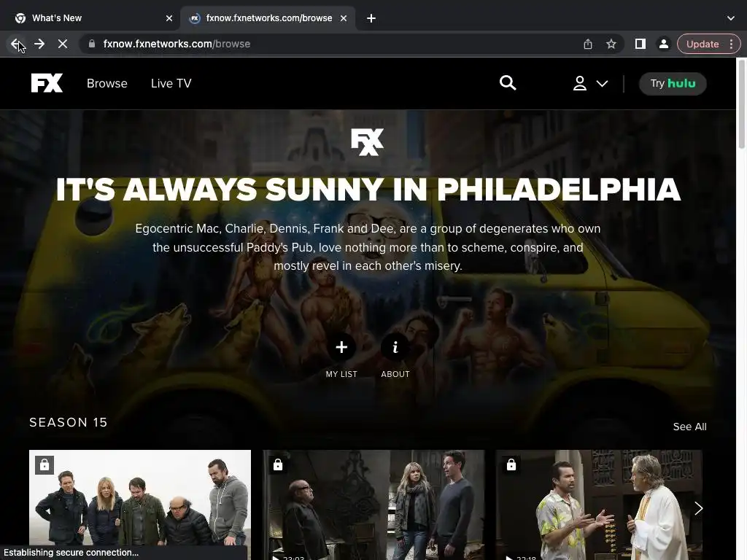747x560 pixels.
Task: Close the What's New tab
Action: 169,18
